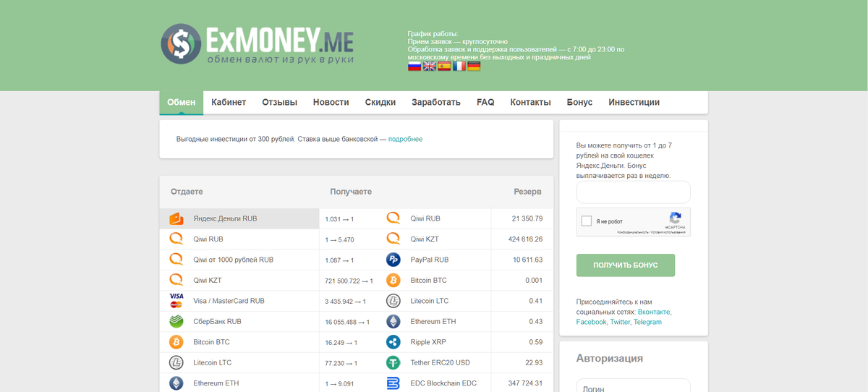Click Qiwi icon beside 'Qiwi RUB' in Получаете
Screen dimensions: 868x392
393,218
